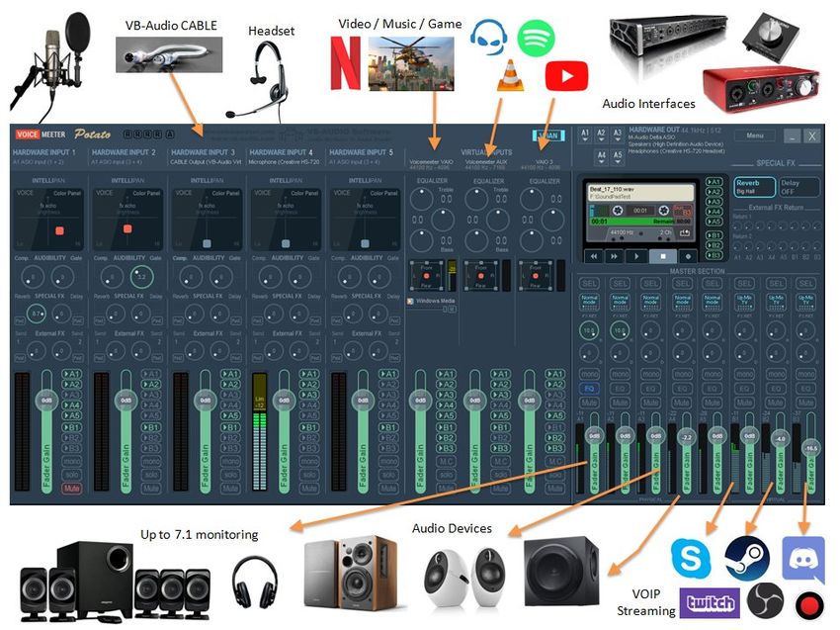Click the blue headset support icon

point(488,37)
